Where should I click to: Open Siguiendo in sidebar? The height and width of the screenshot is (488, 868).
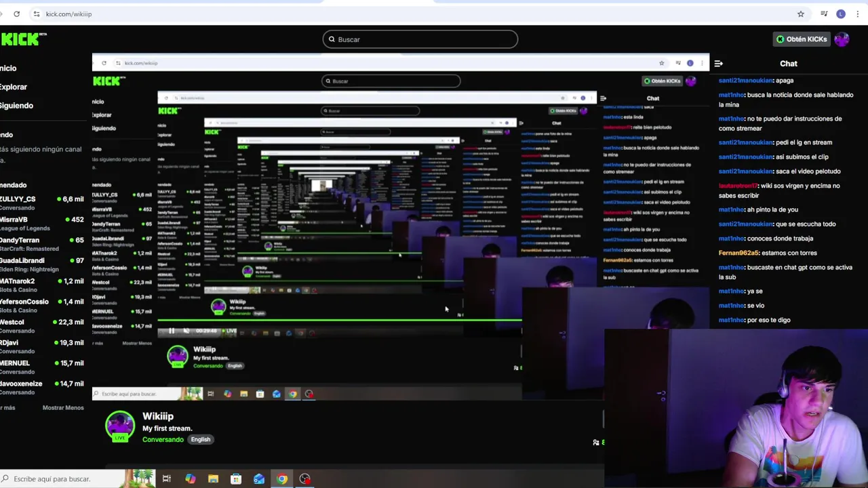(x=16, y=106)
